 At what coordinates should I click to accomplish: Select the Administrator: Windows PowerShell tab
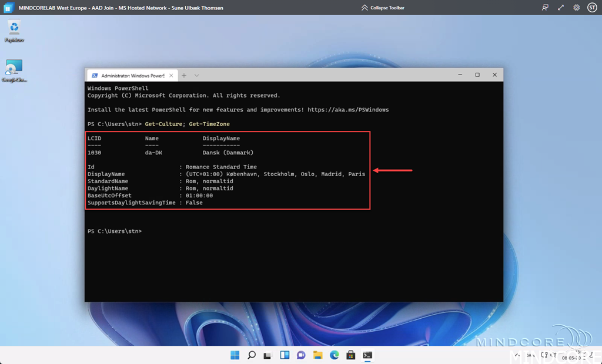pos(129,76)
